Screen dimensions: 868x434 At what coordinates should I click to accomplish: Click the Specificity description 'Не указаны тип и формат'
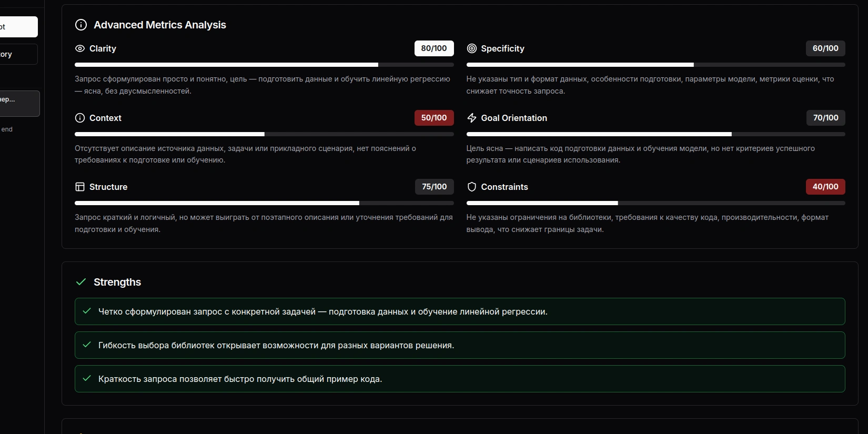[650, 85]
